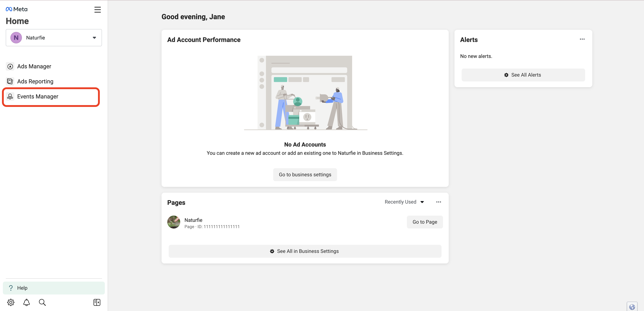Viewport: 644px width, 311px height.
Task: Click the globe icon at bottom right
Action: [632, 307]
